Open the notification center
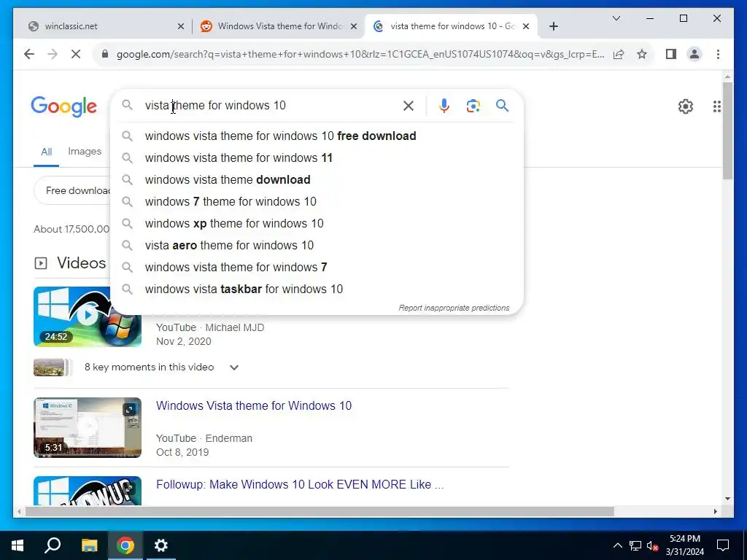This screenshot has width=747, height=560. 723,545
